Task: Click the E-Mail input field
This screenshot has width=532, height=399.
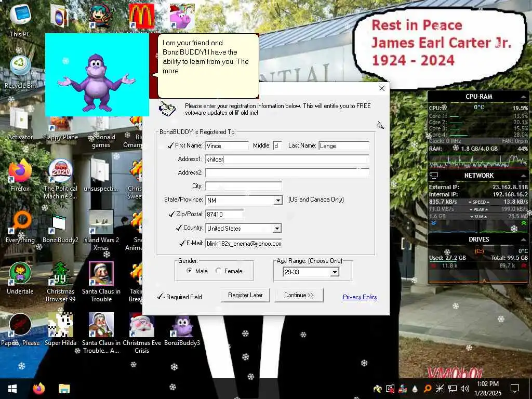Action: tap(244, 243)
